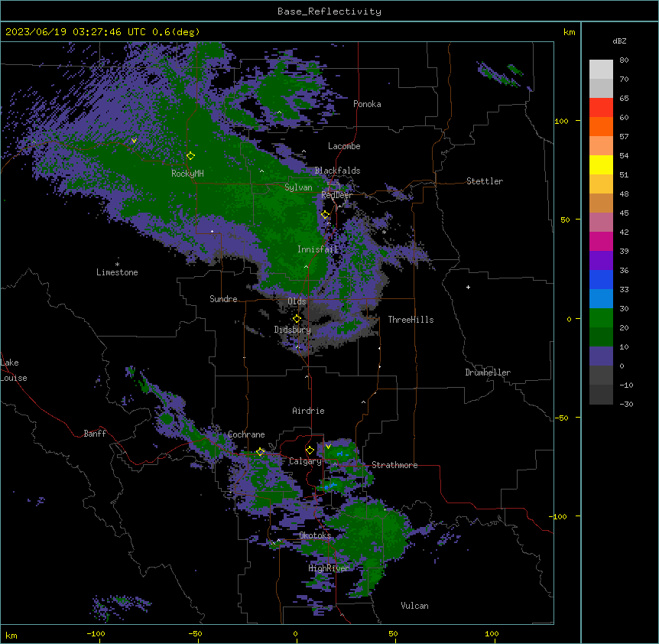
Task: Click the Lacombe town label
Action: click(344, 146)
